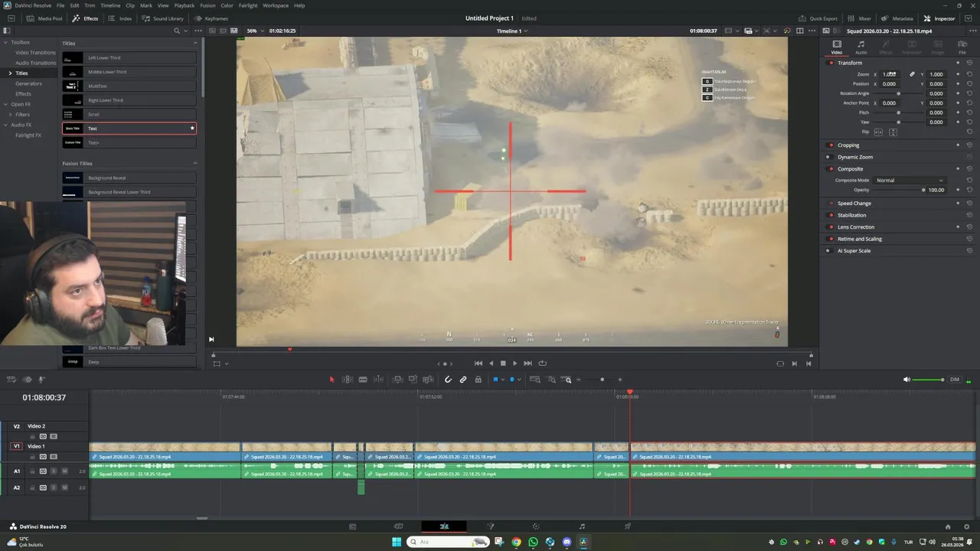Mute audio track A1
This screenshot has height=551, width=980.
coord(64,471)
